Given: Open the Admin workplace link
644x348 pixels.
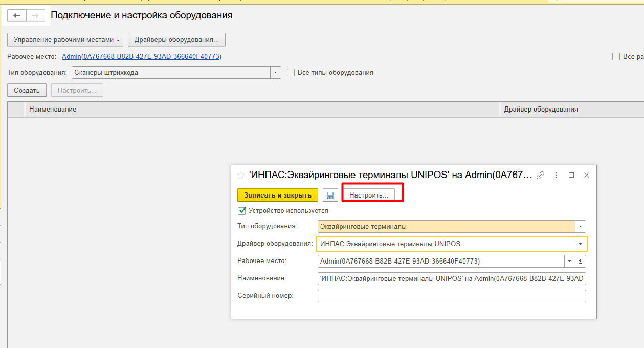Looking at the screenshot, I should point(142,57).
